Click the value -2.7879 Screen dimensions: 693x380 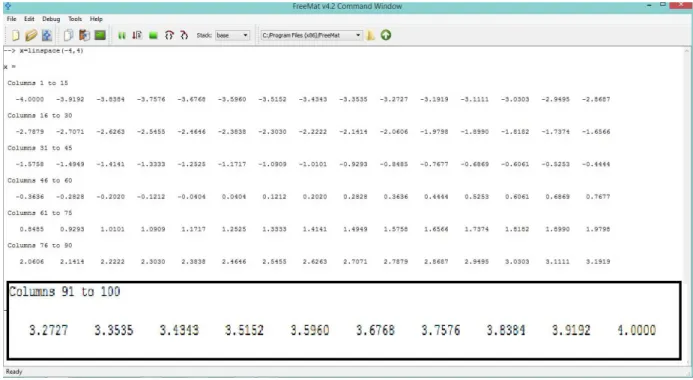30,132
